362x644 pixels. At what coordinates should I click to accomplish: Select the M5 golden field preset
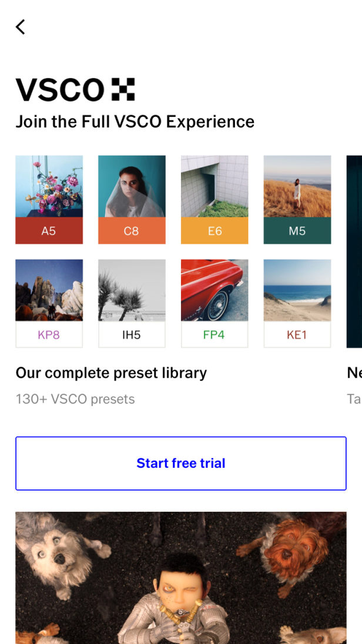point(297,186)
